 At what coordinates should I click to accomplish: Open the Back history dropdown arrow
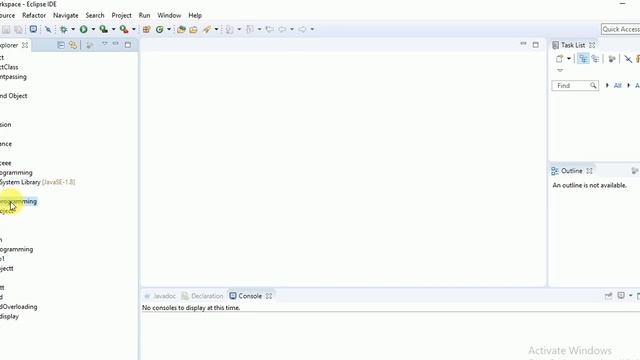pyautogui.click(x=292, y=29)
